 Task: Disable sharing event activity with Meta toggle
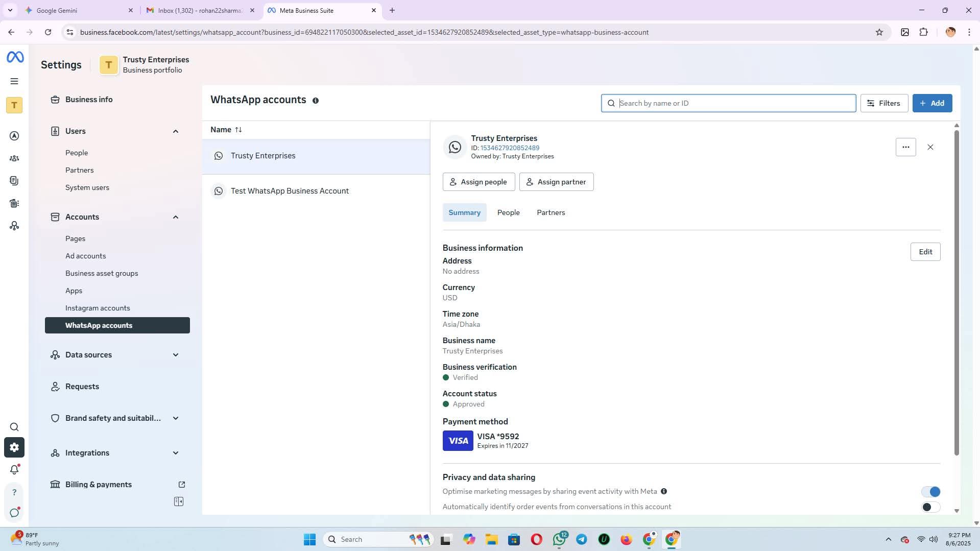pyautogui.click(x=930, y=492)
